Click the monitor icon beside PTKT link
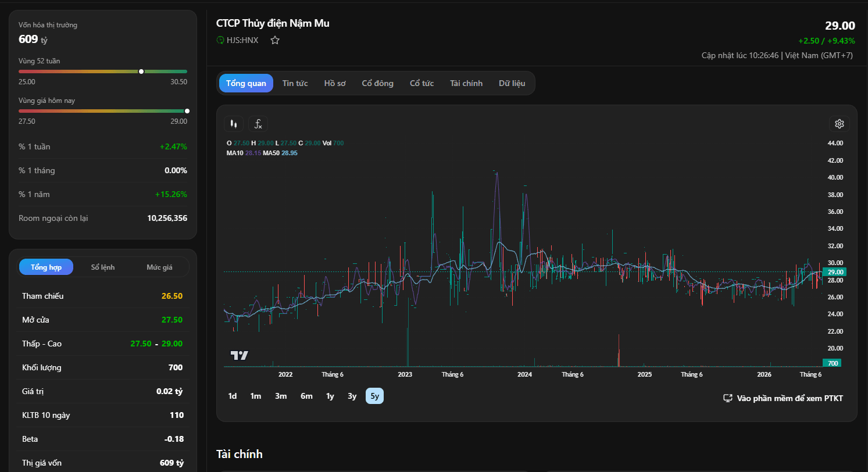The width and height of the screenshot is (868, 472). tap(727, 398)
